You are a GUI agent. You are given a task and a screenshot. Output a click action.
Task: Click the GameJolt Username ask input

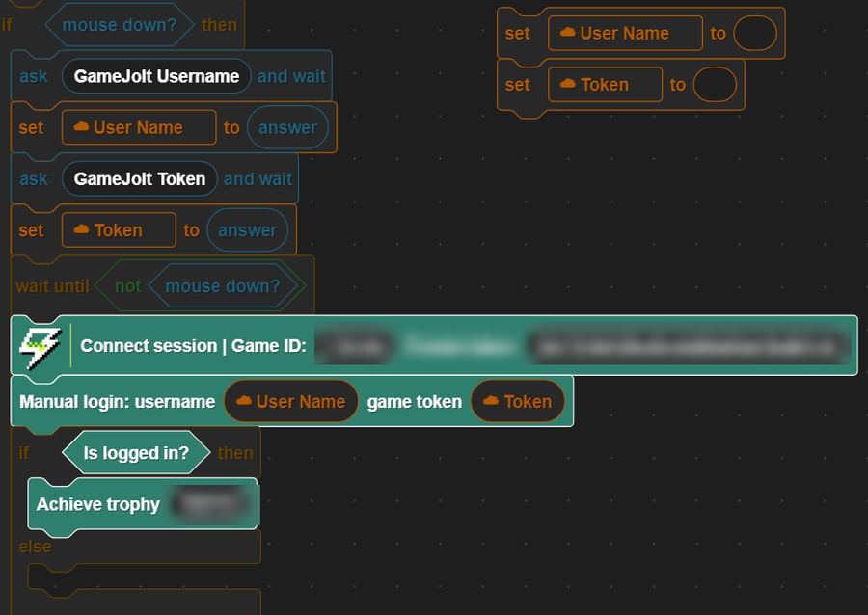tap(155, 75)
